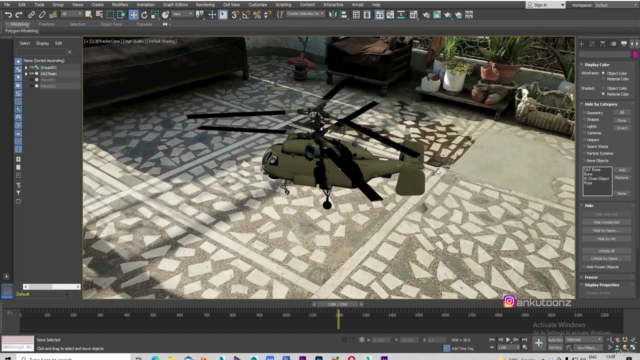This screenshot has height=360, width=640.
Task: Click the object color magenta swatch
Action: pyautogui.click(x=635, y=54)
